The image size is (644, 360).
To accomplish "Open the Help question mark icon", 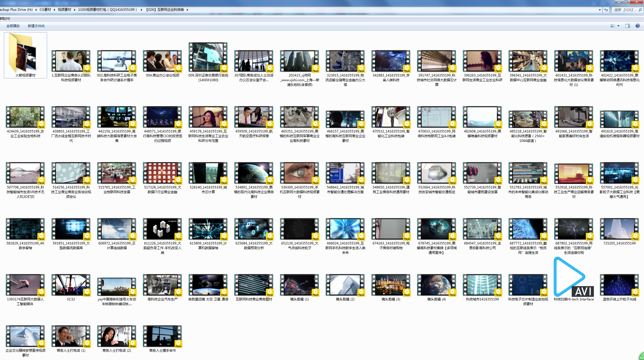I will (x=637, y=26).
